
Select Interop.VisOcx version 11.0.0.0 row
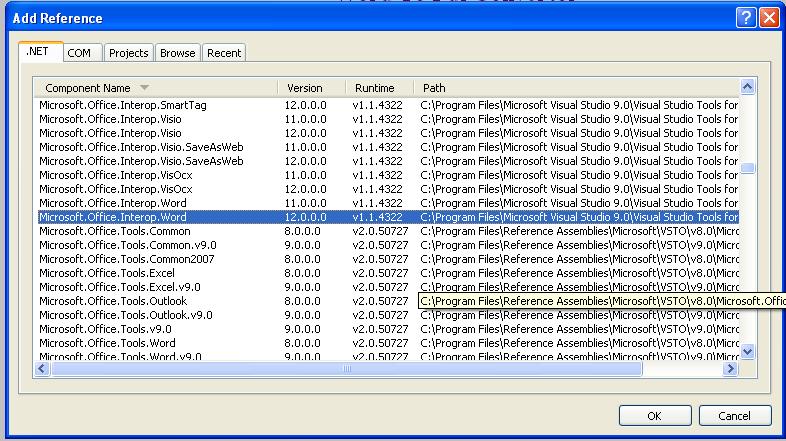click(387, 175)
